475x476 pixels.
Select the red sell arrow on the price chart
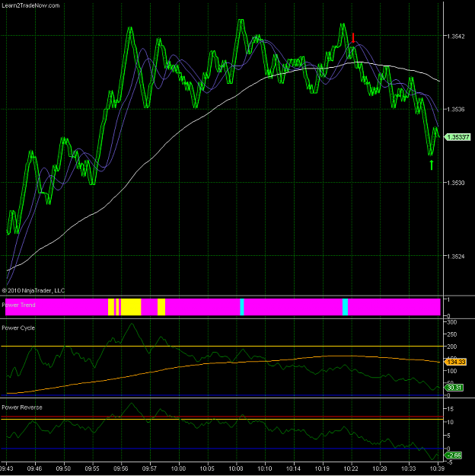353,37
